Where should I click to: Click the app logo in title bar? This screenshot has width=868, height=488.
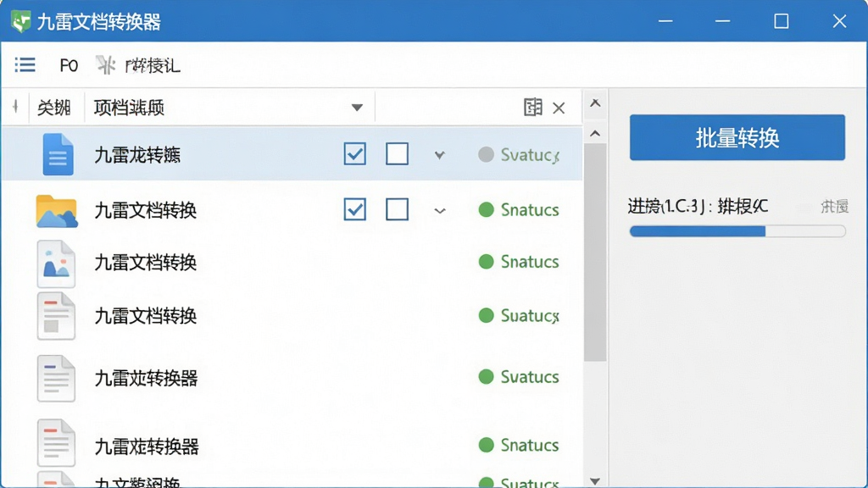tap(20, 21)
